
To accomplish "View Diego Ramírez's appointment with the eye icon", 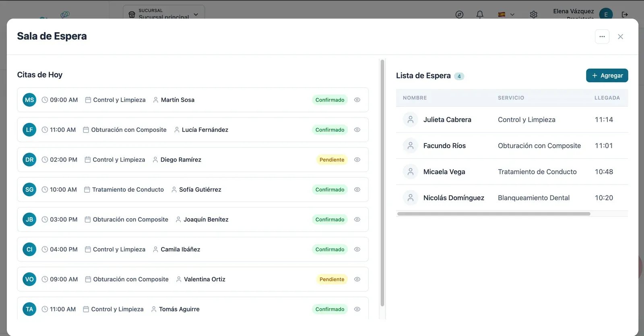I will 357,160.
